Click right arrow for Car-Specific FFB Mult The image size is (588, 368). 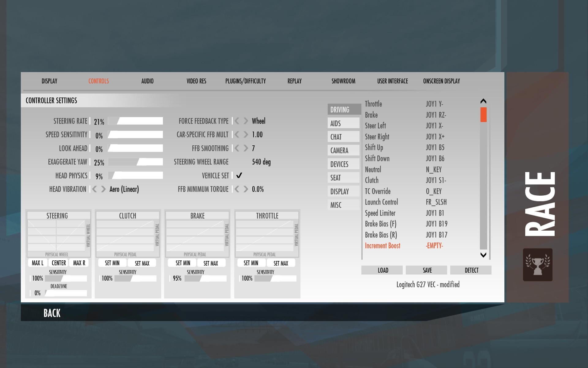pos(246,135)
